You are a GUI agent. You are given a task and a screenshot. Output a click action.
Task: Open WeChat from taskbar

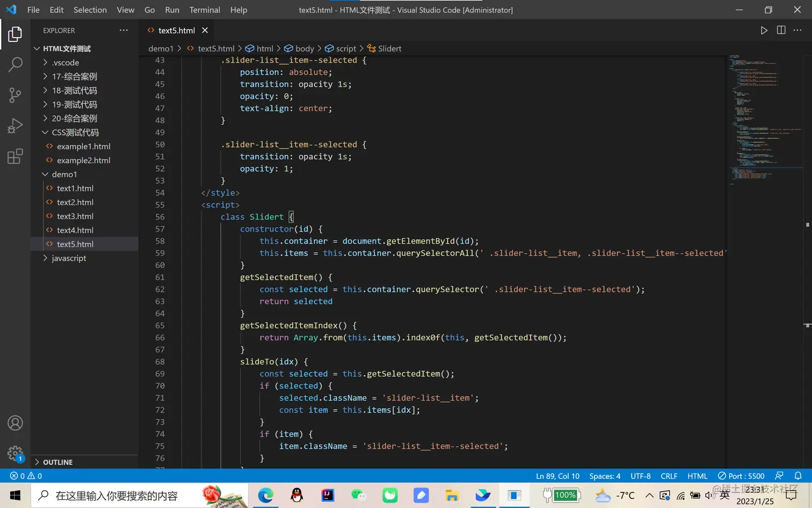(x=359, y=496)
